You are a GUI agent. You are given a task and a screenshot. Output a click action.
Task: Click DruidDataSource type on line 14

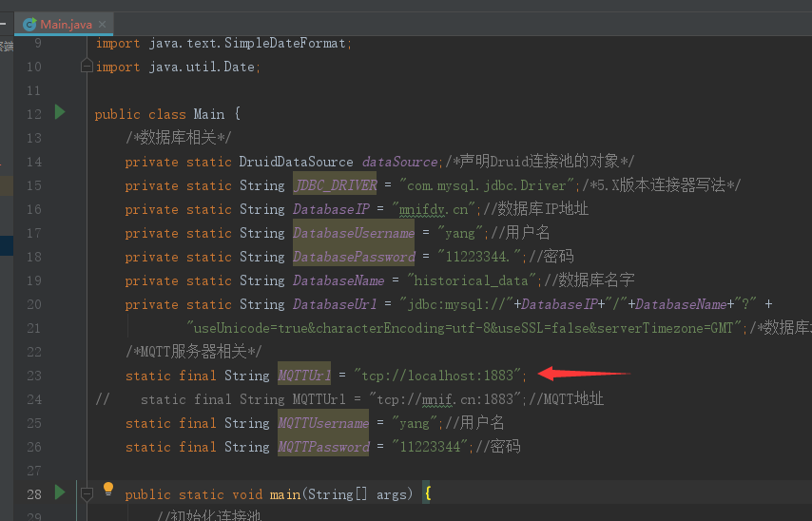click(x=297, y=162)
